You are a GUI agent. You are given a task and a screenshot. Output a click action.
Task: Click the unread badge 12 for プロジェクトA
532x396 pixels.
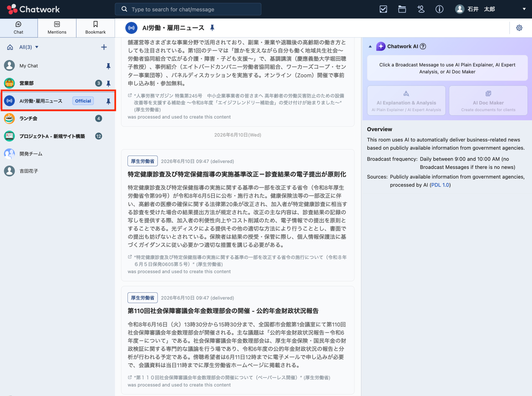click(x=98, y=136)
